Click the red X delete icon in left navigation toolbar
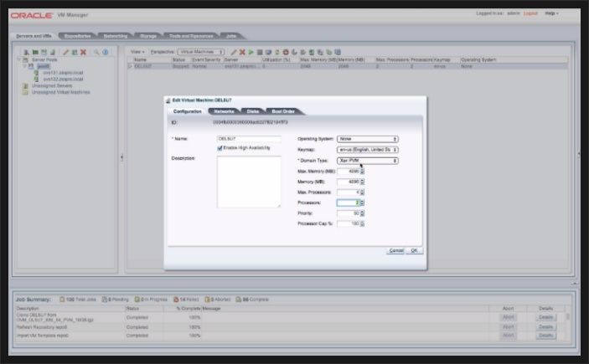 (84, 52)
